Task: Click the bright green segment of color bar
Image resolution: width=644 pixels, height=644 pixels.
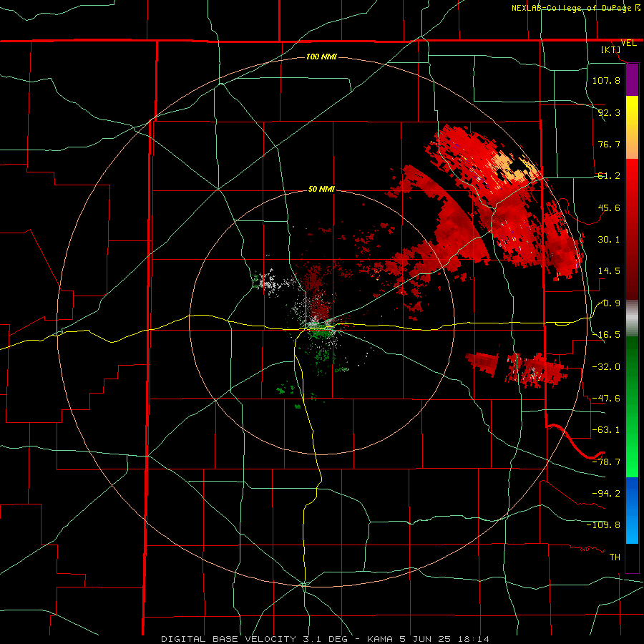Action: click(x=632, y=406)
